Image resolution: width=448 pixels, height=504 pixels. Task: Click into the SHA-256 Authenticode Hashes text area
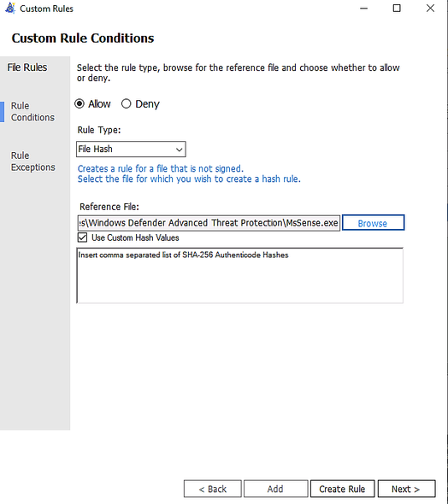click(x=240, y=275)
